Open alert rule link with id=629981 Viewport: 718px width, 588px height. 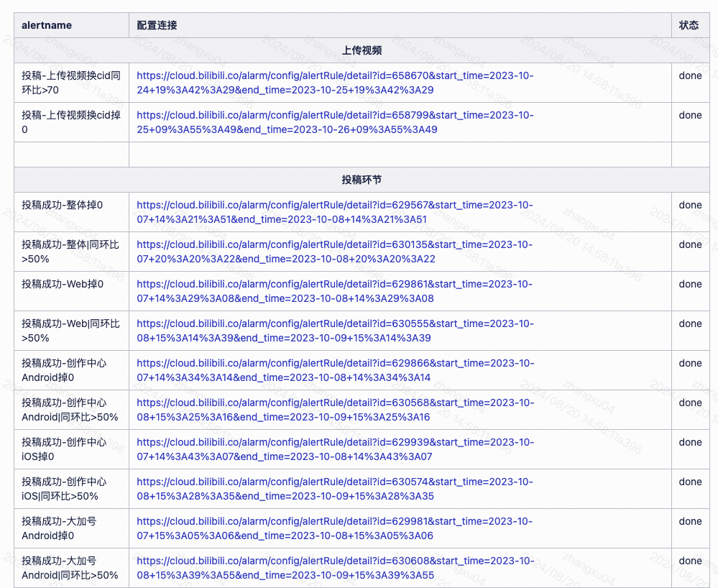(x=335, y=528)
